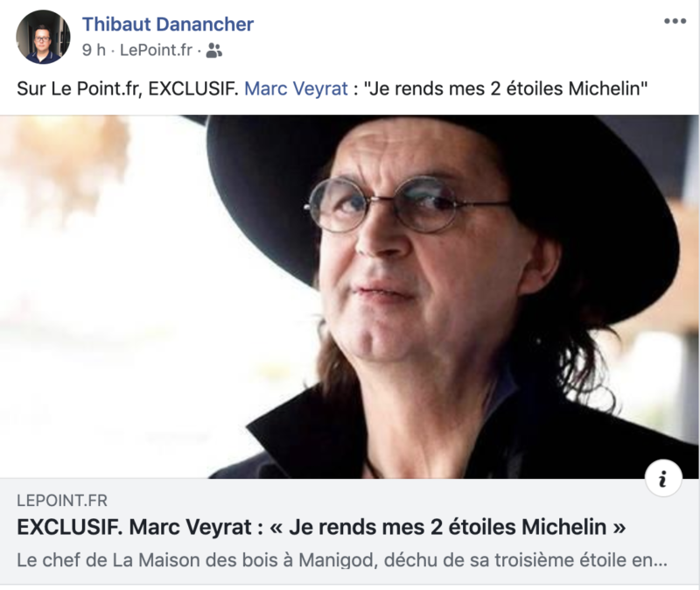Follow the LePoint.fr source link in header

point(156,50)
